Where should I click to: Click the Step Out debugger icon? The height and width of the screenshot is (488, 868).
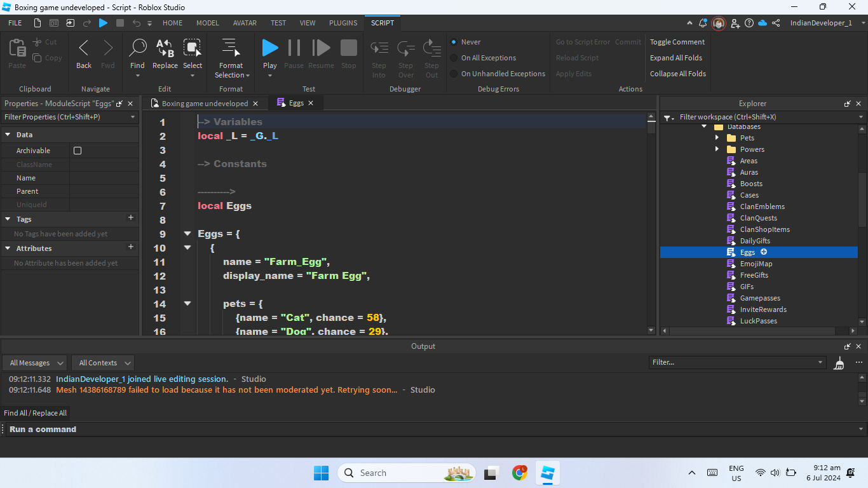[x=432, y=48]
